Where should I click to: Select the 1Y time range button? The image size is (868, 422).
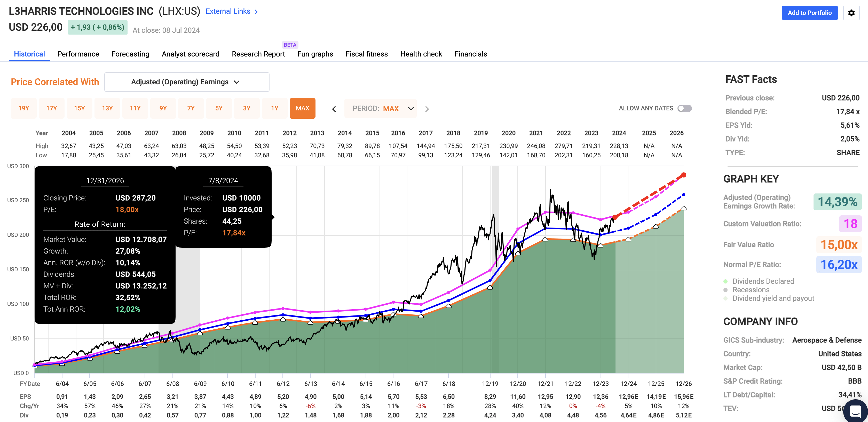point(275,108)
